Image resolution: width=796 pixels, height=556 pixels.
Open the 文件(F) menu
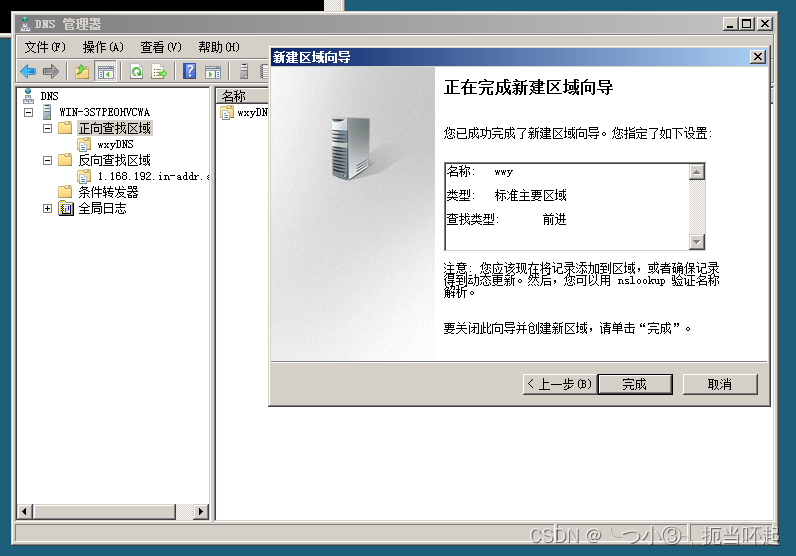pos(45,47)
